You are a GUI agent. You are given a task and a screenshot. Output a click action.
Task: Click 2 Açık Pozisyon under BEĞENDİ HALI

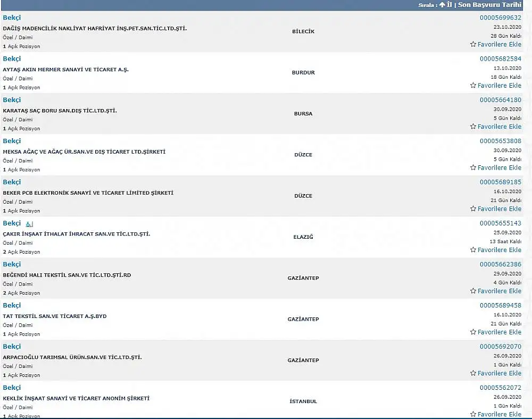coord(21,293)
